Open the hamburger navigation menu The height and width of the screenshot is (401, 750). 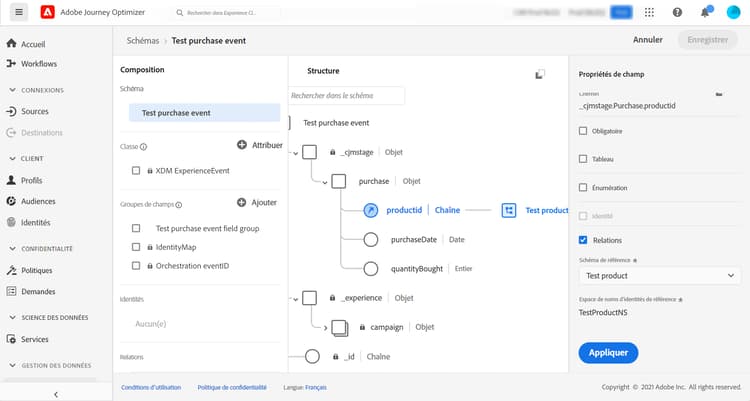click(19, 12)
